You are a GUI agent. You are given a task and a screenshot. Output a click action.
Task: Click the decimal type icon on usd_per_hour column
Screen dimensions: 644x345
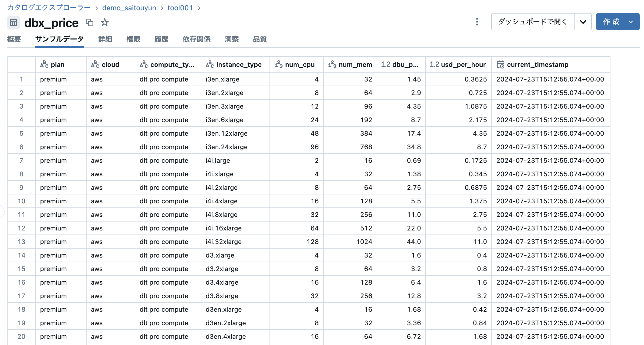coord(434,64)
